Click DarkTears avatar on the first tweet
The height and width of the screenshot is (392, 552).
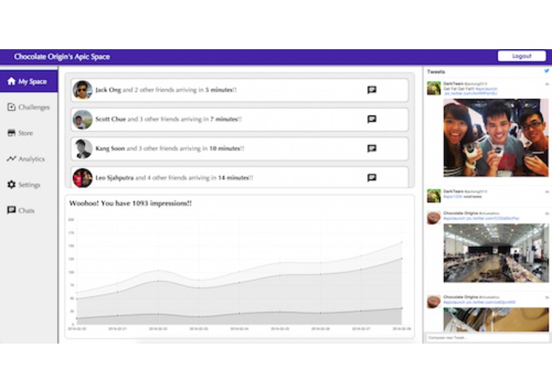[x=434, y=88]
